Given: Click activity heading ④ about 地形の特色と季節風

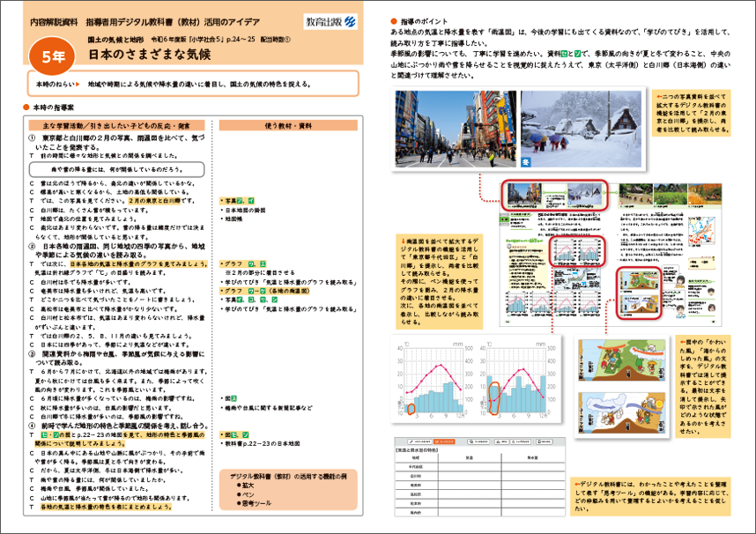Looking at the screenshot, I should (x=119, y=426).
